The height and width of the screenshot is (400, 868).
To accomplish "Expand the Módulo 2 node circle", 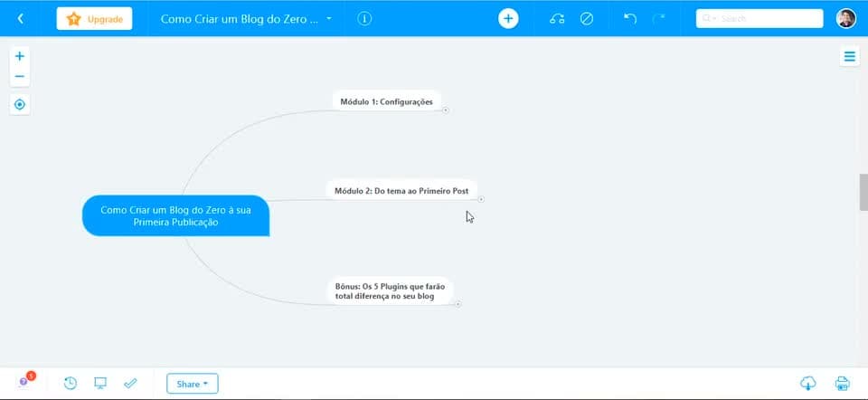I will tap(481, 199).
